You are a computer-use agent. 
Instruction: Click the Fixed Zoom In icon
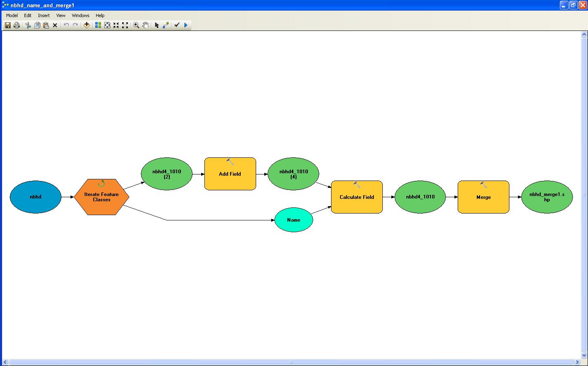tap(116, 25)
